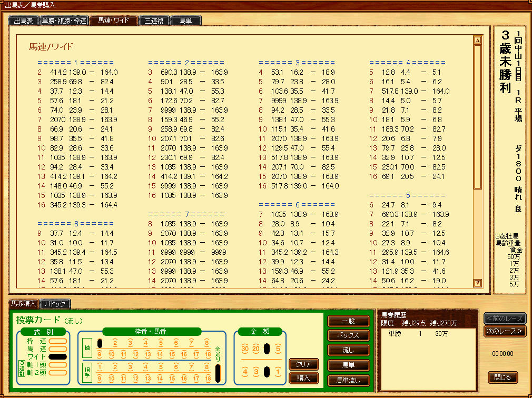This screenshot has height=398, width=532.
Task: Mark 30 in the 金額 amount section
Action: click(x=245, y=349)
